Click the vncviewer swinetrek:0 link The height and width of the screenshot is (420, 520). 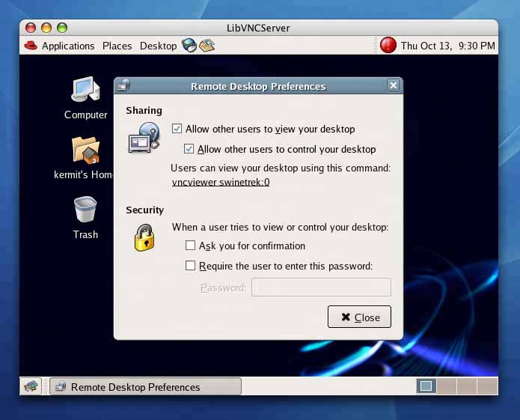tap(221, 182)
